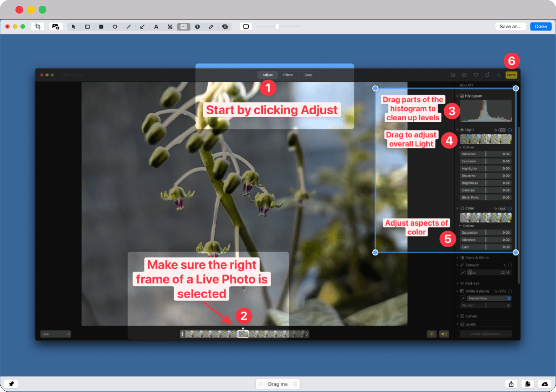Choose the outlined rectangle tool
The height and width of the screenshot is (392, 556).
87,27
